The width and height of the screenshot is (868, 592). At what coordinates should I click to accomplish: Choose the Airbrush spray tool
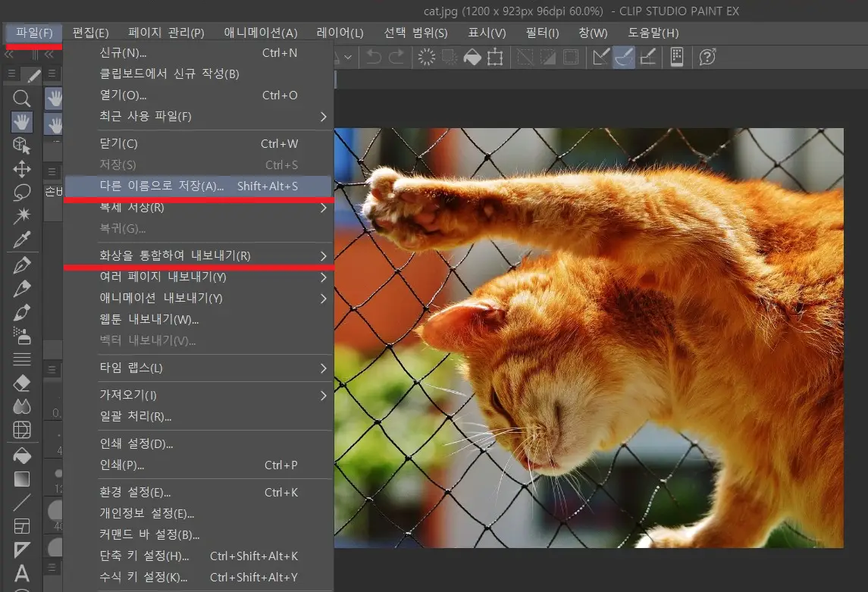(22, 335)
